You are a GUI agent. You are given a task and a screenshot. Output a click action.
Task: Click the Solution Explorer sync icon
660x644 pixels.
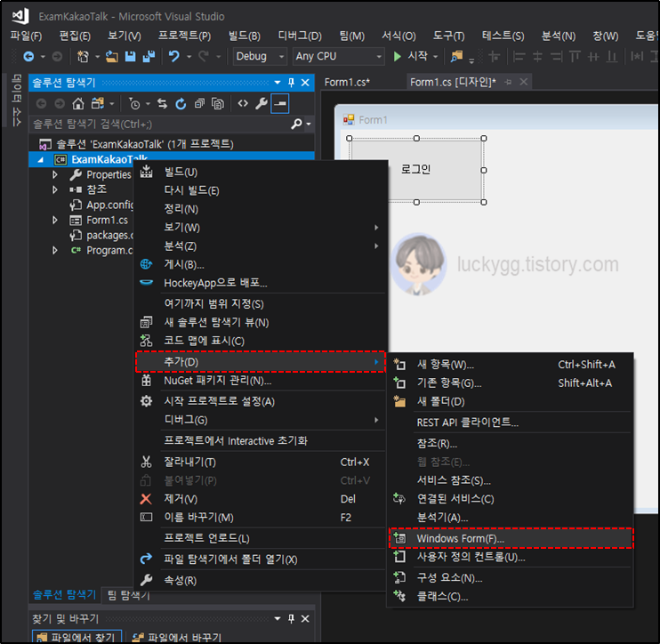click(x=162, y=103)
